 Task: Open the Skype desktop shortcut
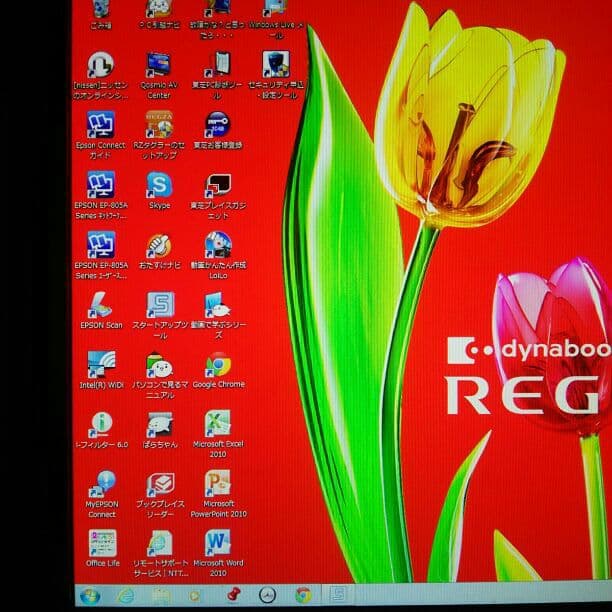[159, 185]
